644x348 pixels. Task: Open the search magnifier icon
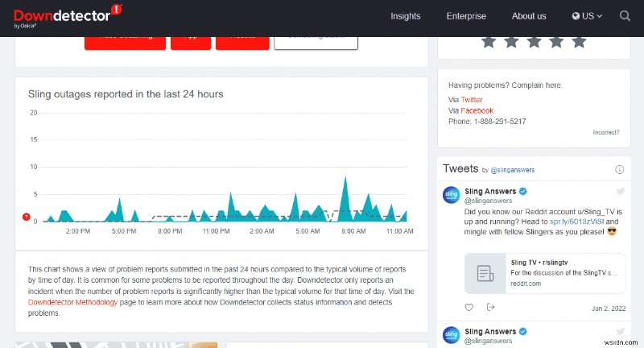click(625, 15)
